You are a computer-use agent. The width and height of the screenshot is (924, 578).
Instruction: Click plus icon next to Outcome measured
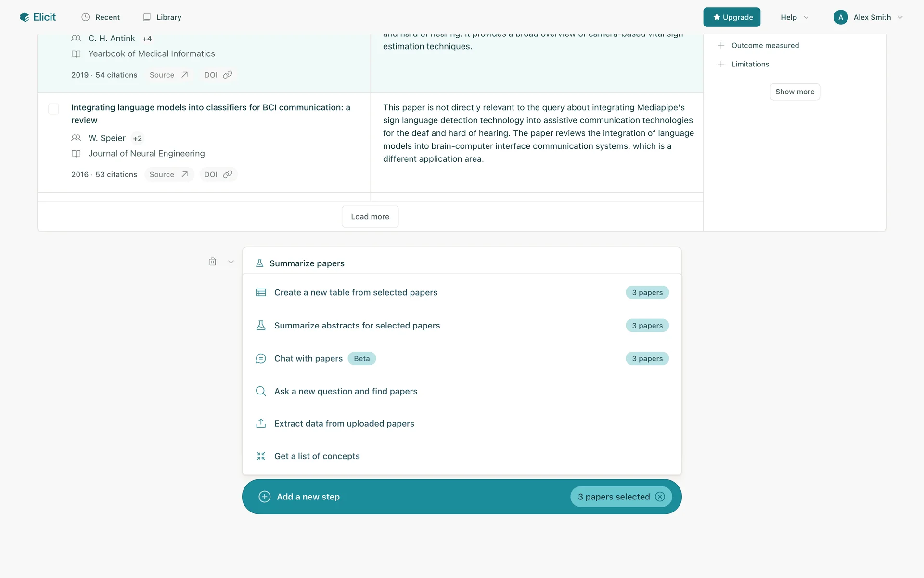pos(721,45)
